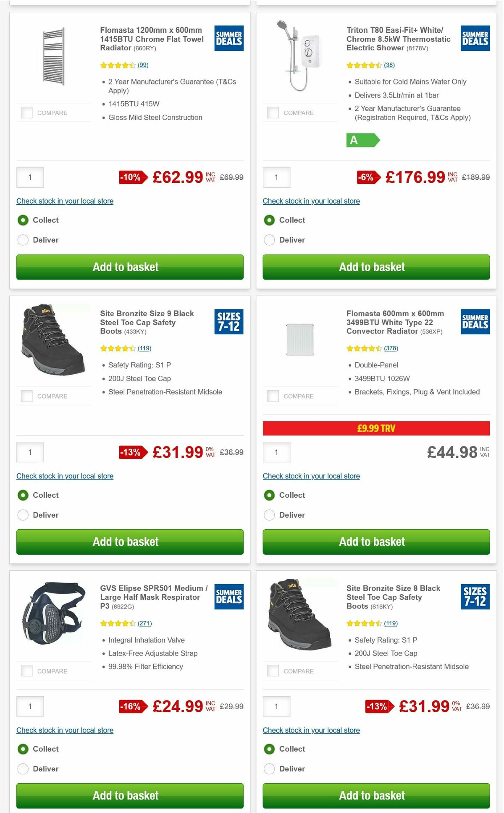Click the quantity field for the GVS respirator
The height and width of the screenshot is (813, 504).
(29, 706)
